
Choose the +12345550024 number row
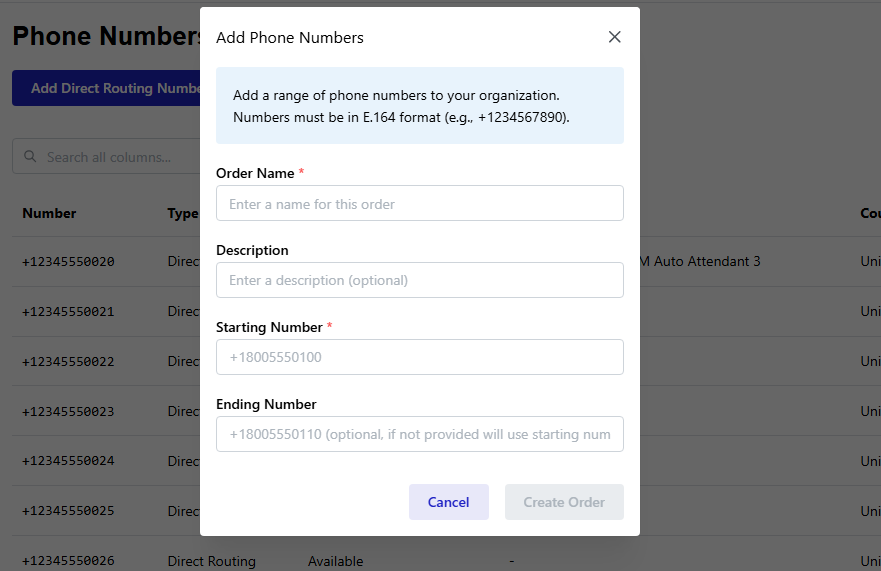click(x=68, y=461)
